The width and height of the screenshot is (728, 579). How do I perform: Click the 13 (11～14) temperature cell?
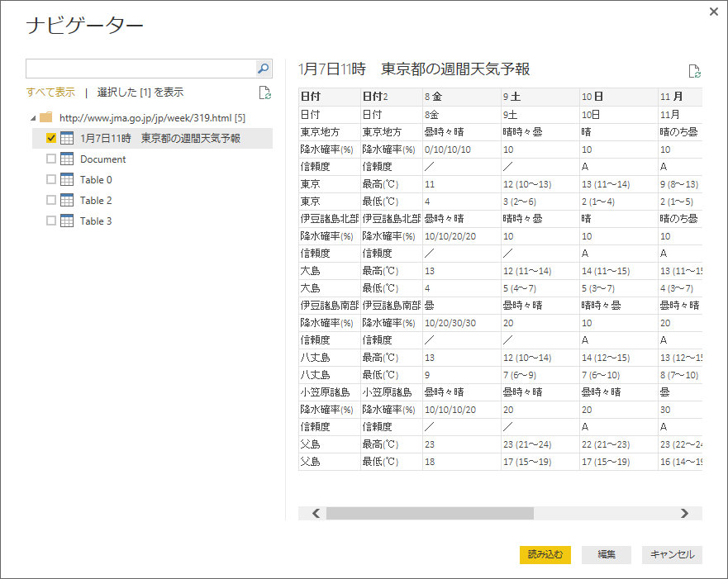(x=618, y=184)
